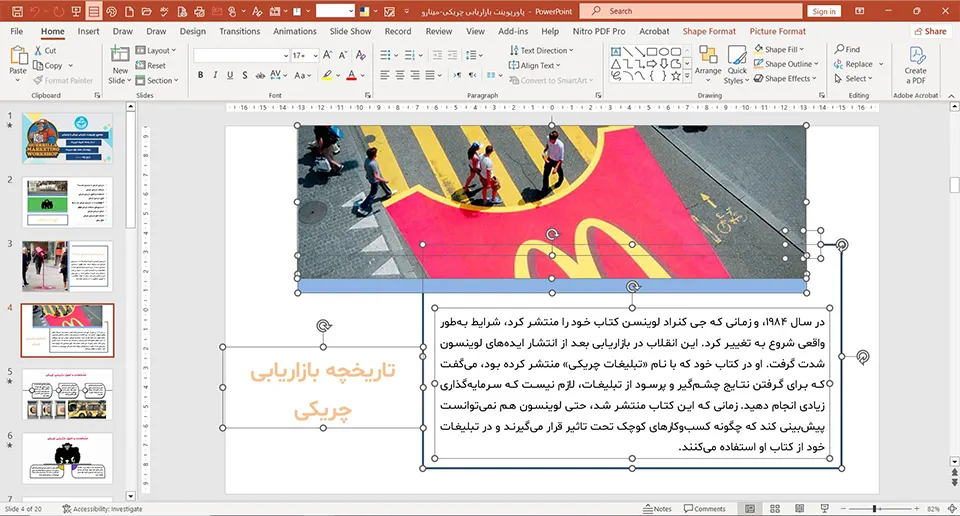960x516 pixels.
Task: Click the Save icon in Quick Access Toolbar
Action: click(17, 11)
